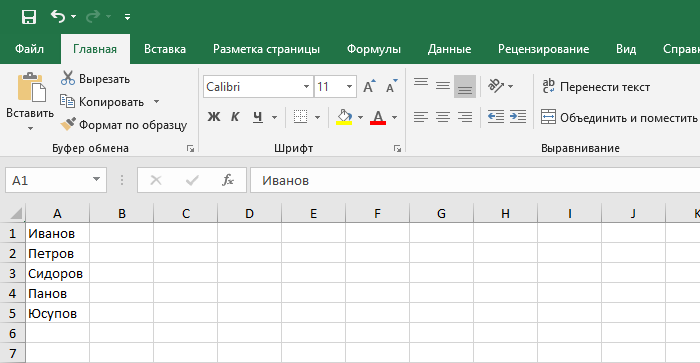
Task: Switch to the Главная tab
Action: 95,49
